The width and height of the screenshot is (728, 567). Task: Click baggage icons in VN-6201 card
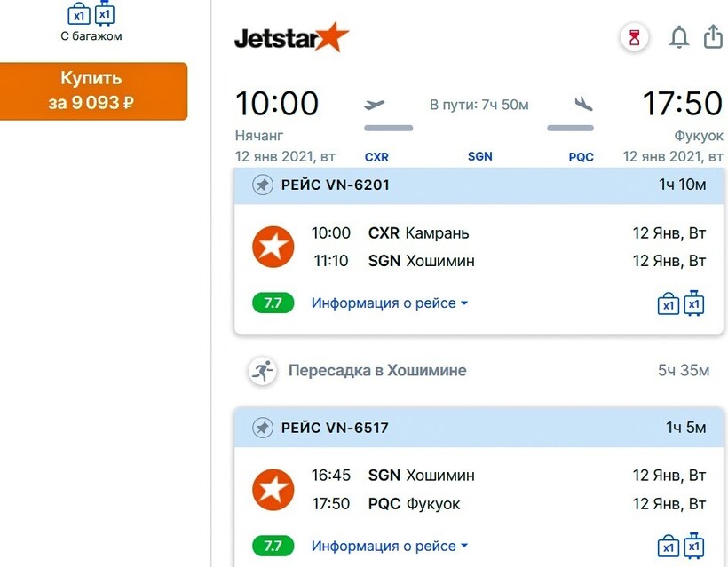pos(681,303)
